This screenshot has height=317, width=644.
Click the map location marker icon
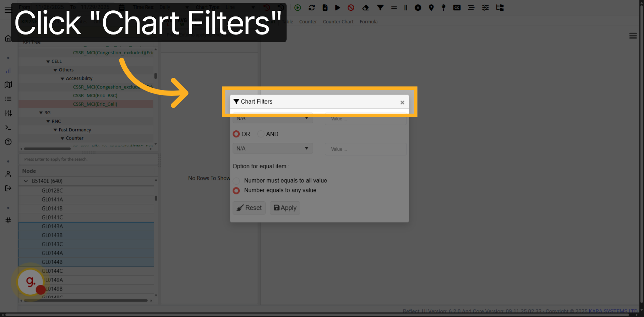point(431,7)
